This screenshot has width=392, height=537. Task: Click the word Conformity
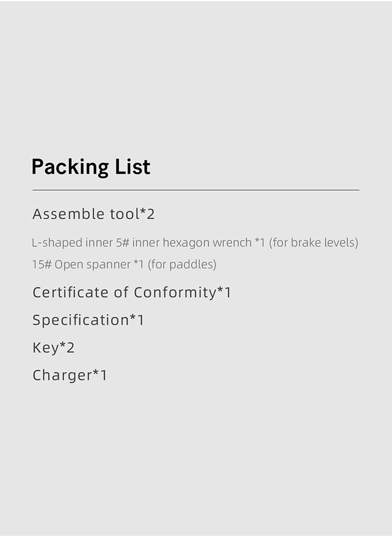[175, 292]
